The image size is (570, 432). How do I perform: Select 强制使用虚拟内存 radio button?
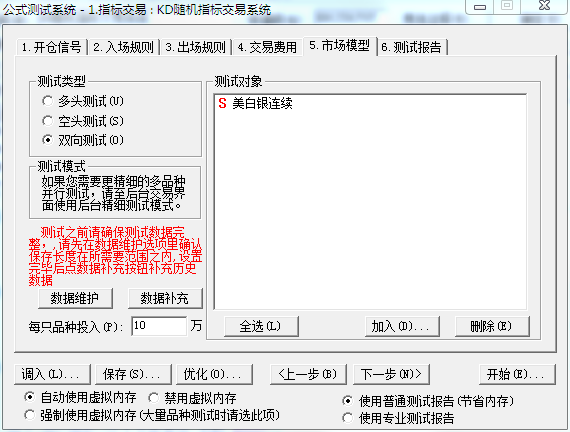click(x=151, y=415)
